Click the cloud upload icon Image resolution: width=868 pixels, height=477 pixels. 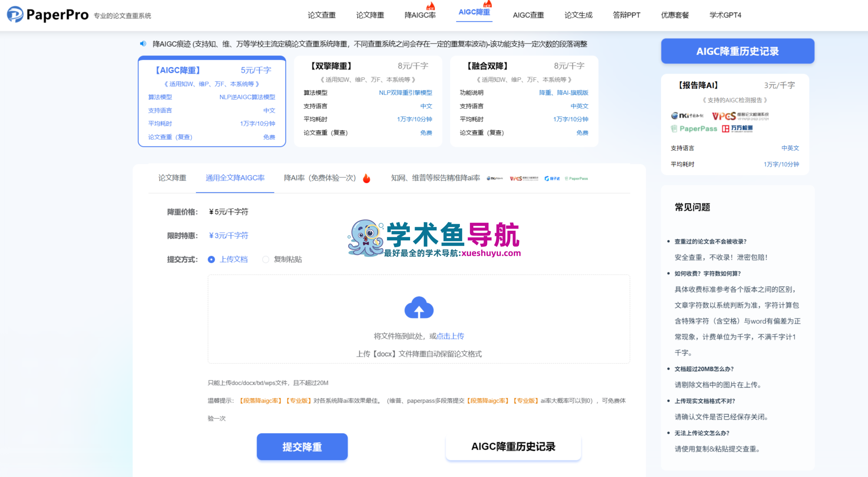(419, 308)
